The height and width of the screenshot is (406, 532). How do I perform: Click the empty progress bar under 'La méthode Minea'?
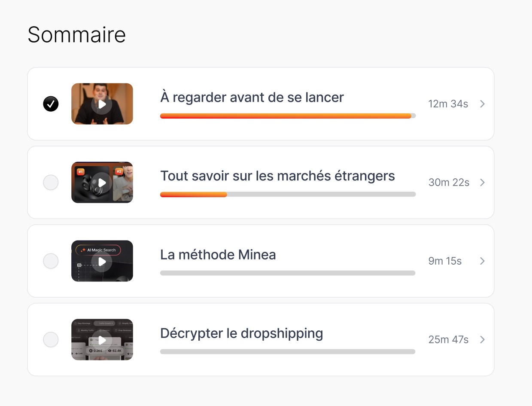288,273
